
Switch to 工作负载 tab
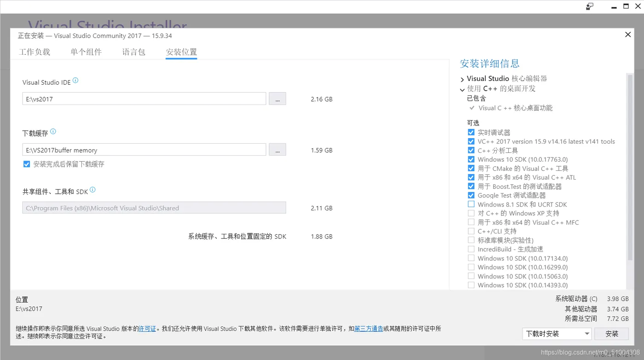click(x=34, y=52)
